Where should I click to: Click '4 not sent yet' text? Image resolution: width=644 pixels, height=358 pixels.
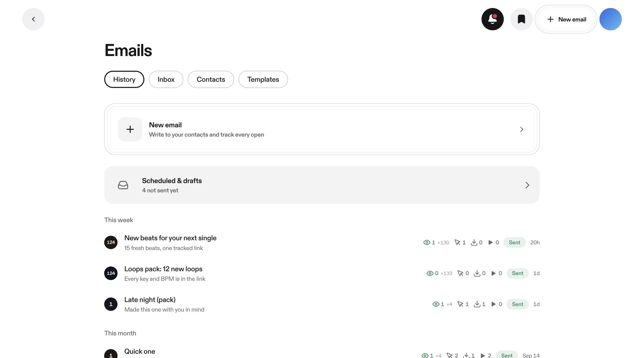pyautogui.click(x=160, y=190)
